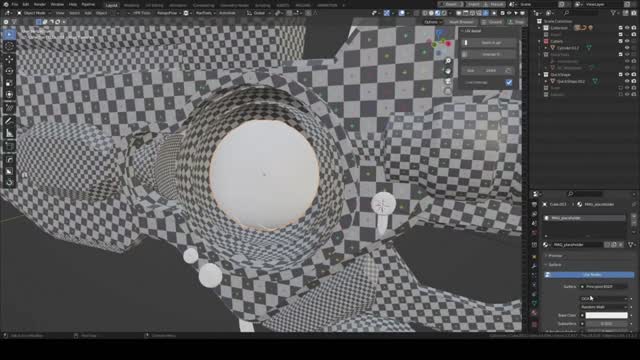Click the perspective/orthographic grid gizmo
Screen dimensions: 640x360
point(448,91)
